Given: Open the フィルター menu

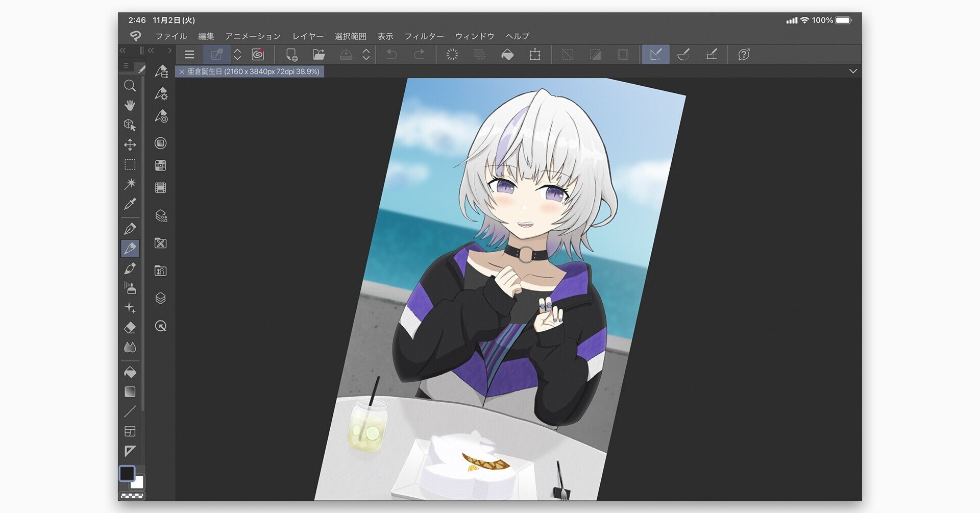Looking at the screenshot, I should coord(424,36).
